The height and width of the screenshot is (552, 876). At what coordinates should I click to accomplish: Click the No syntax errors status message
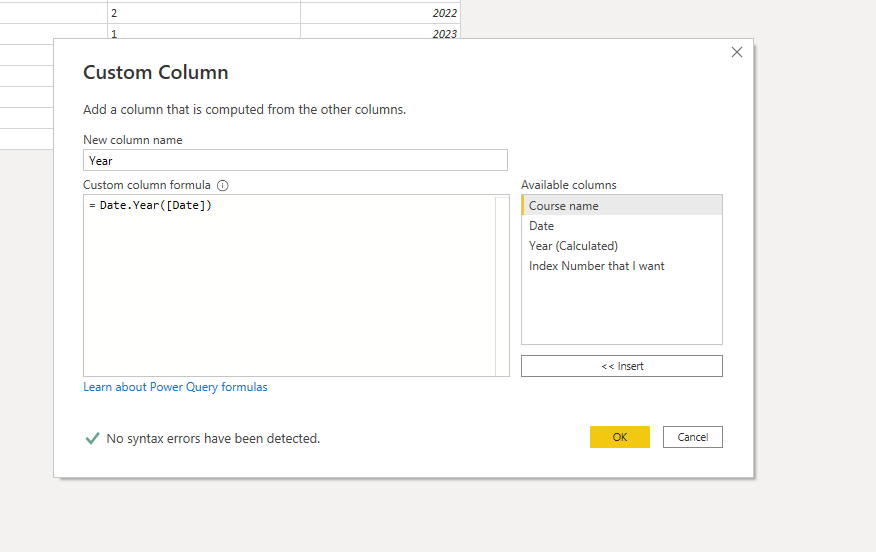[x=213, y=439]
